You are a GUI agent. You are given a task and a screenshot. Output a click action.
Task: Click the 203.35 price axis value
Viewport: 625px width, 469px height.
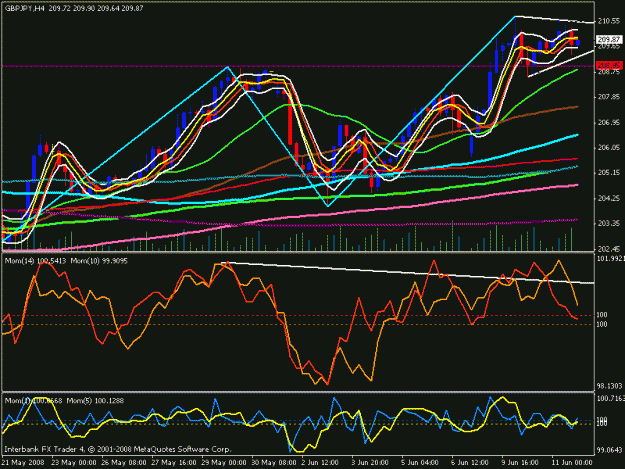coord(609,223)
